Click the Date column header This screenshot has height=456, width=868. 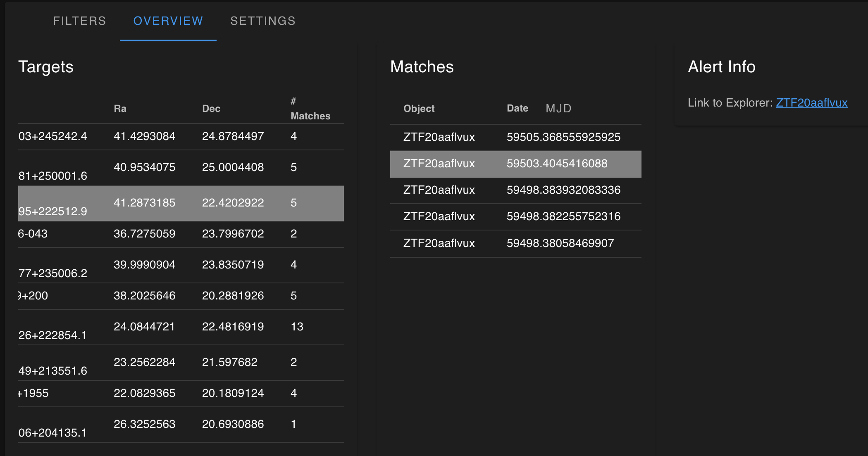517,108
